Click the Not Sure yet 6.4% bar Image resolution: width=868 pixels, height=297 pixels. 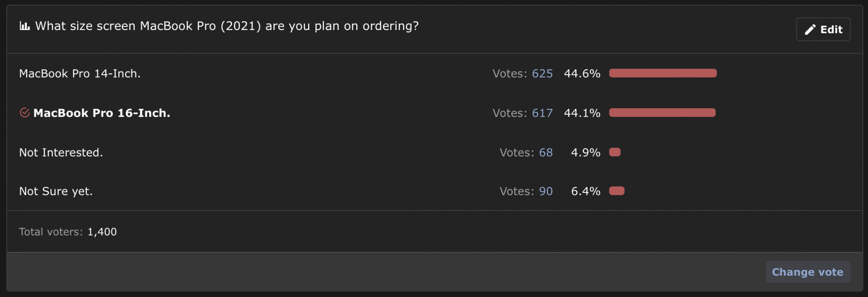[616, 191]
